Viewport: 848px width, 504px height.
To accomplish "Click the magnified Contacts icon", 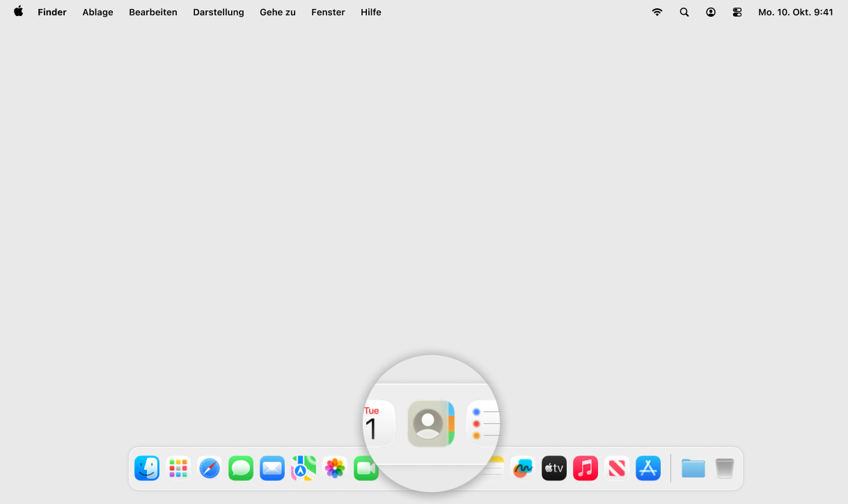I will [430, 423].
